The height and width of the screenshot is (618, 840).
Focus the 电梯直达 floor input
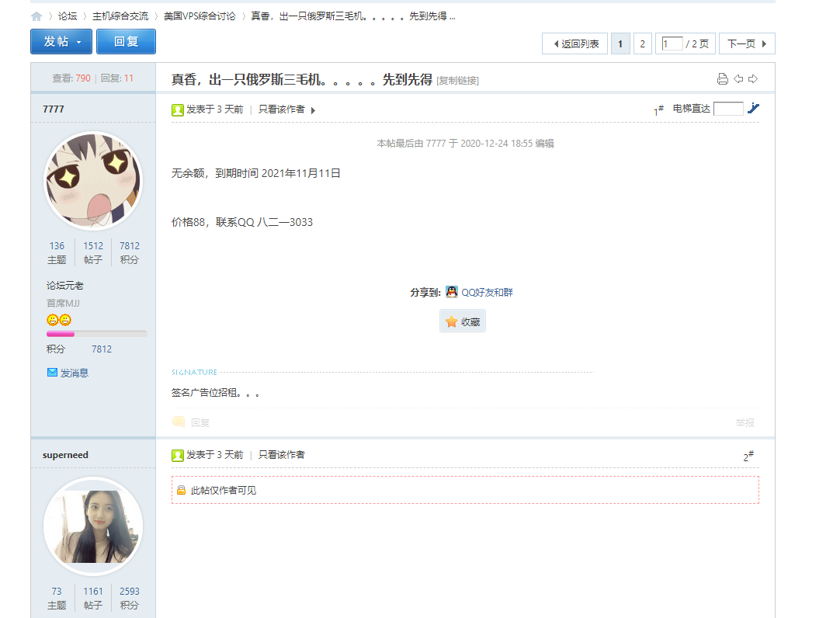point(728,109)
